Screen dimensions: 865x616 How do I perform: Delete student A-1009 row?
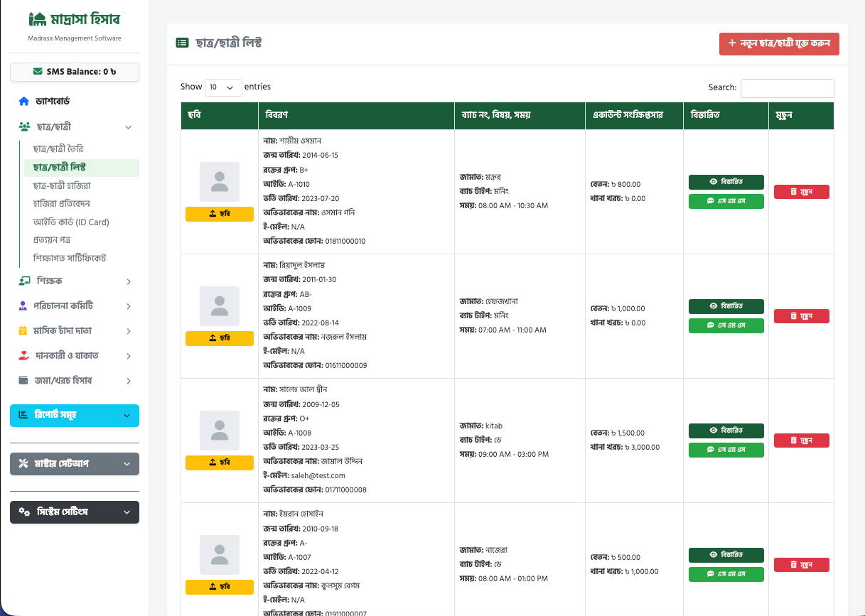pyautogui.click(x=802, y=316)
